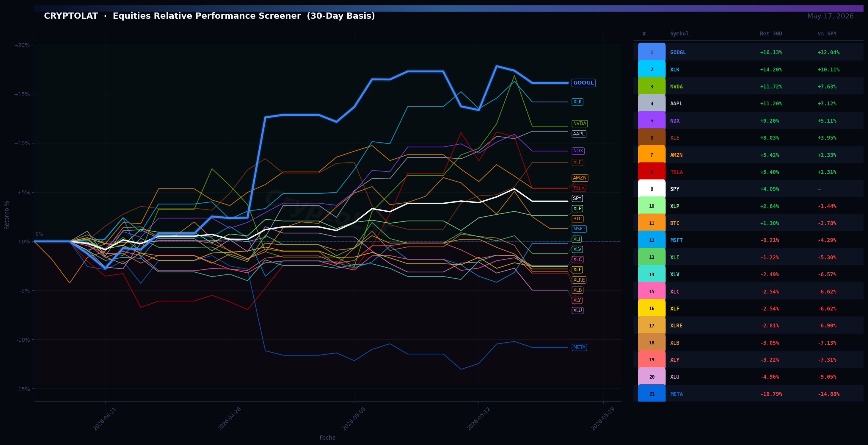Click the # rank column header
The width and height of the screenshot is (868, 445).
coord(644,34)
